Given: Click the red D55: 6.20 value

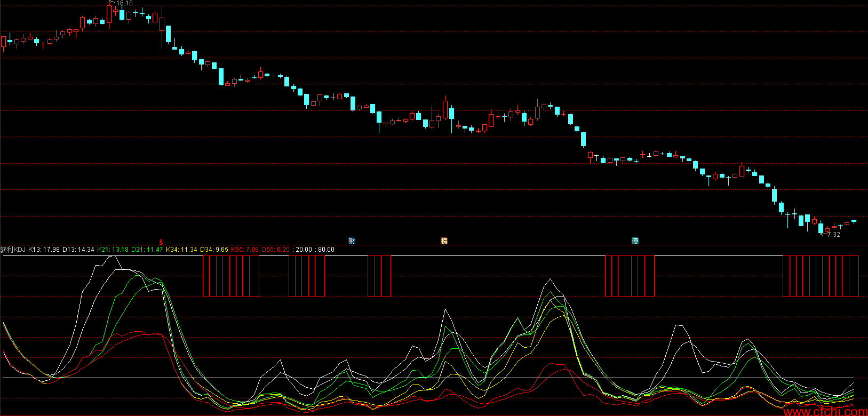Looking at the screenshot, I should point(276,250).
